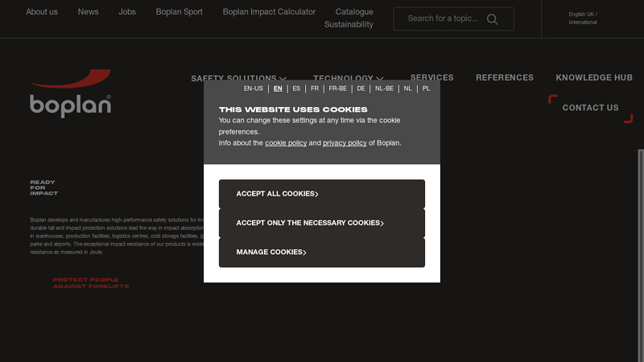Screen dimensions: 644x362
Task: Click the Boplan logo
Action: pos(70,93)
